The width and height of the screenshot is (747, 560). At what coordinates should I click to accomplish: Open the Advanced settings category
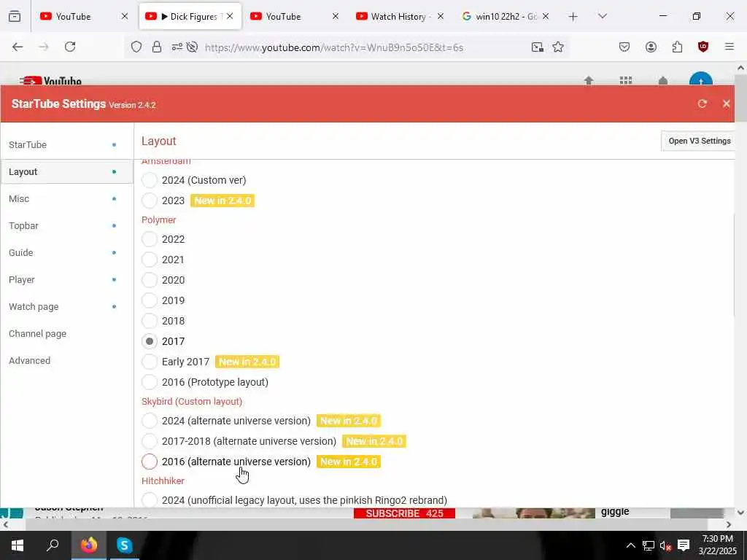point(66,361)
